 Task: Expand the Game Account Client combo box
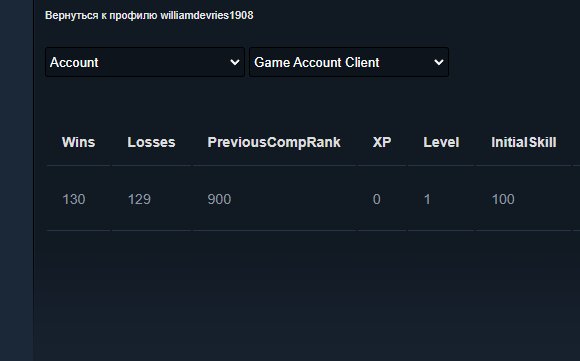coord(349,62)
